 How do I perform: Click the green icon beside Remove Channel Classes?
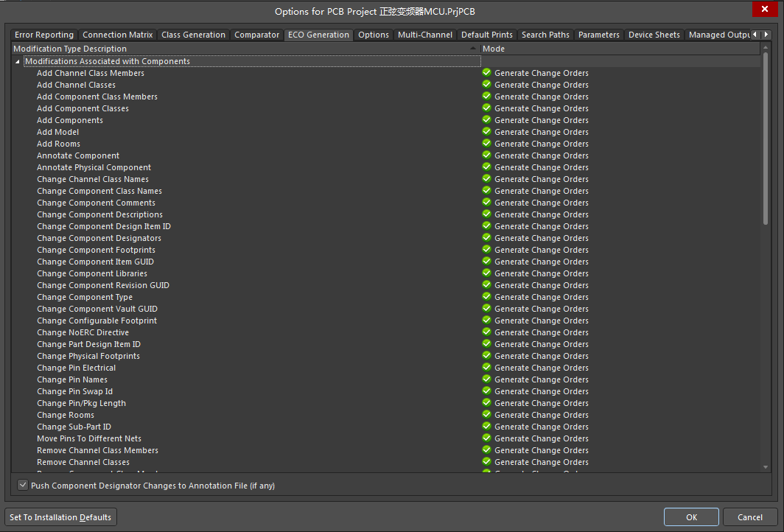click(x=486, y=462)
